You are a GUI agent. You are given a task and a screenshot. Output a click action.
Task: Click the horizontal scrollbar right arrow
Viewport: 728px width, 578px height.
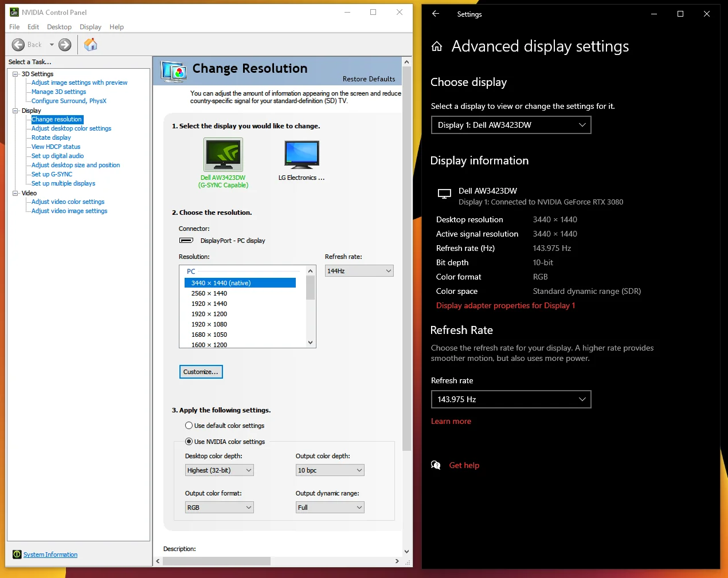[397, 561]
